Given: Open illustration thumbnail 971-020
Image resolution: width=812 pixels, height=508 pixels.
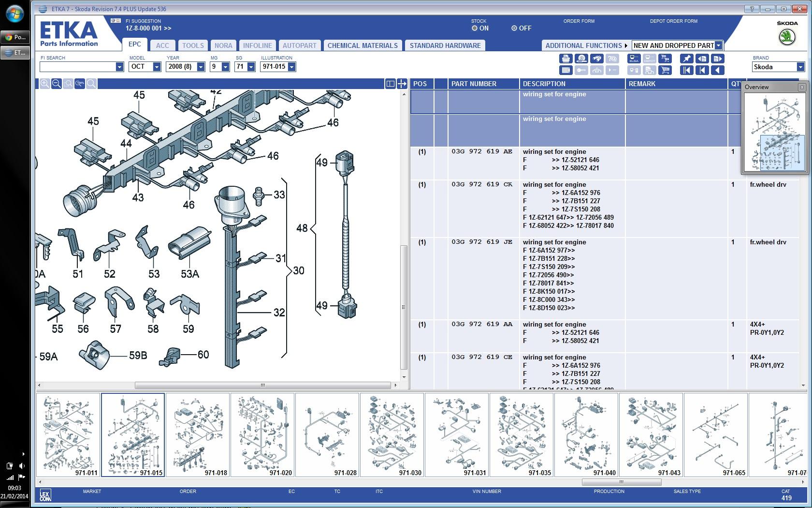Looking at the screenshot, I should [262, 435].
